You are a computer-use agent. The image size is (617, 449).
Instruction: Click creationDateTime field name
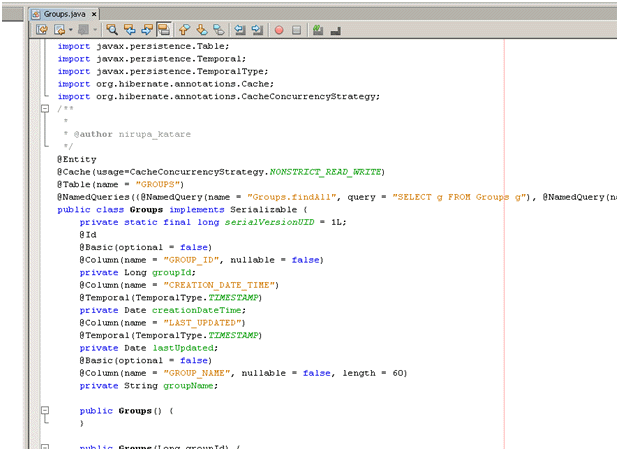tap(197, 310)
